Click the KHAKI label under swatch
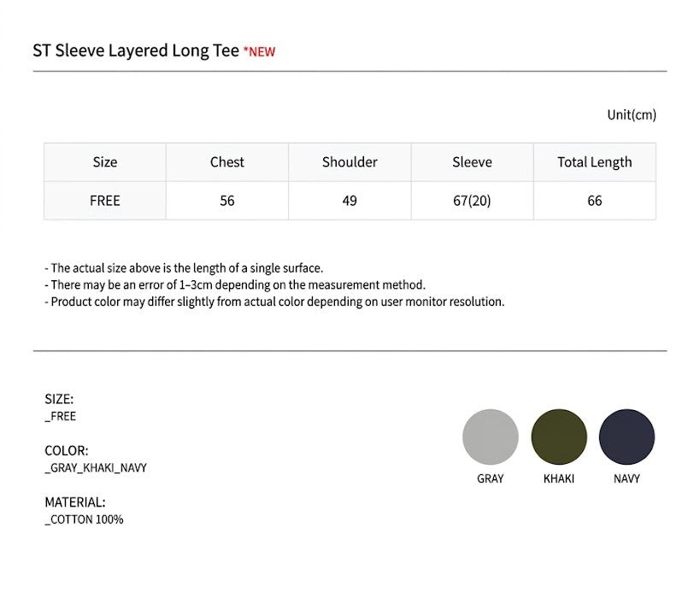 tap(559, 478)
